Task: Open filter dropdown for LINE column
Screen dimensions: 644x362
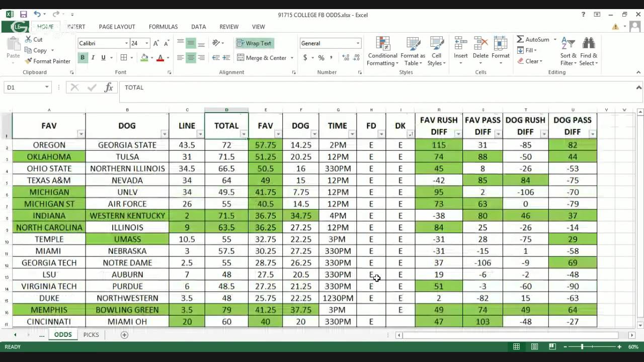Action: point(200,134)
